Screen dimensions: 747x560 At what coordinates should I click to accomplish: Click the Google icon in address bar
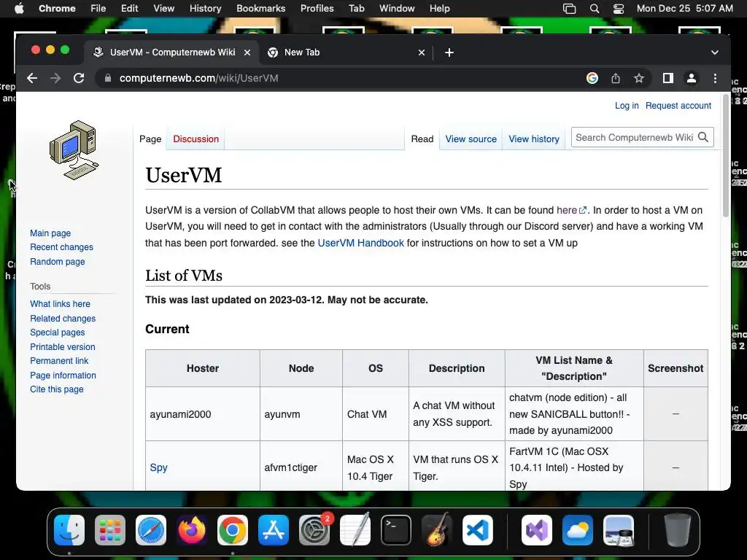click(x=592, y=78)
